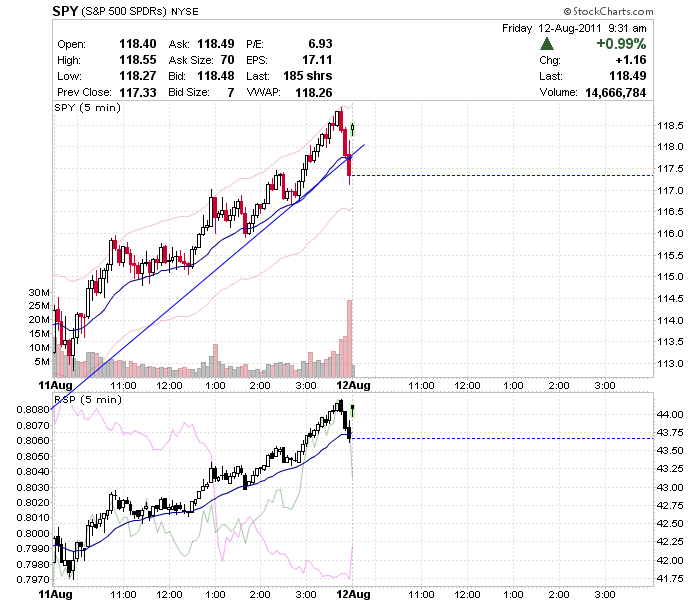
Task: Click the SPY (5 min) chart label
Action: (88, 108)
